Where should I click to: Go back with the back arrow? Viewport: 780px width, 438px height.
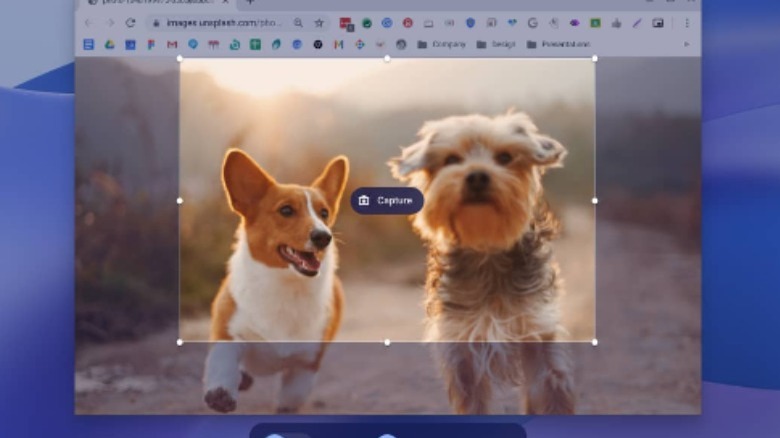click(88, 23)
